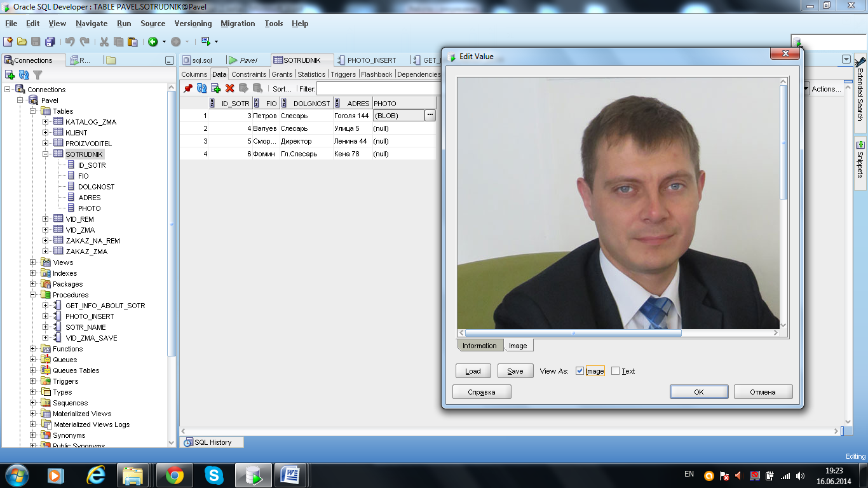This screenshot has height=488, width=868.
Task: Toggle Freeze View pin icon in Data tab
Action: point(188,88)
